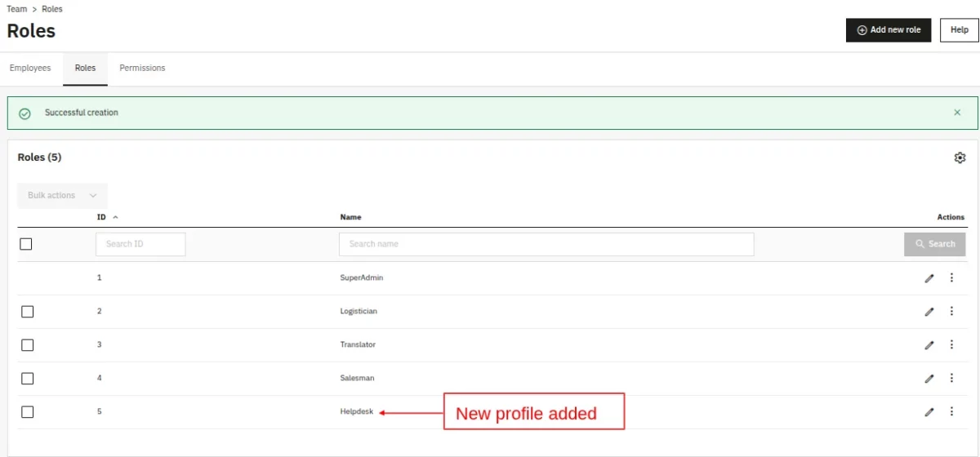Select the Translator row checkbox
980x457 pixels.
(27, 345)
